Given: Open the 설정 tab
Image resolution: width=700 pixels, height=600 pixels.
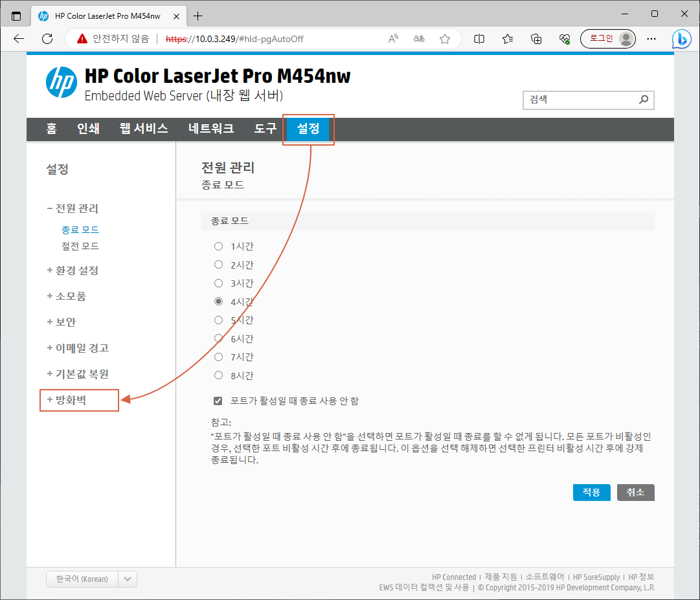Looking at the screenshot, I should click(308, 129).
